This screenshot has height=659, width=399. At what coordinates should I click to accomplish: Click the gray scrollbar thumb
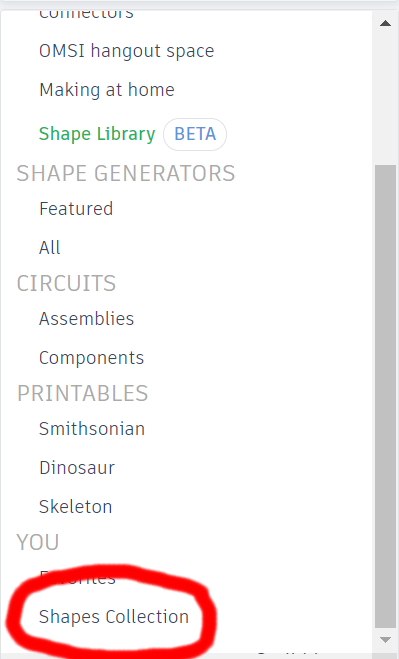pyautogui.click(x=386, y=396)
